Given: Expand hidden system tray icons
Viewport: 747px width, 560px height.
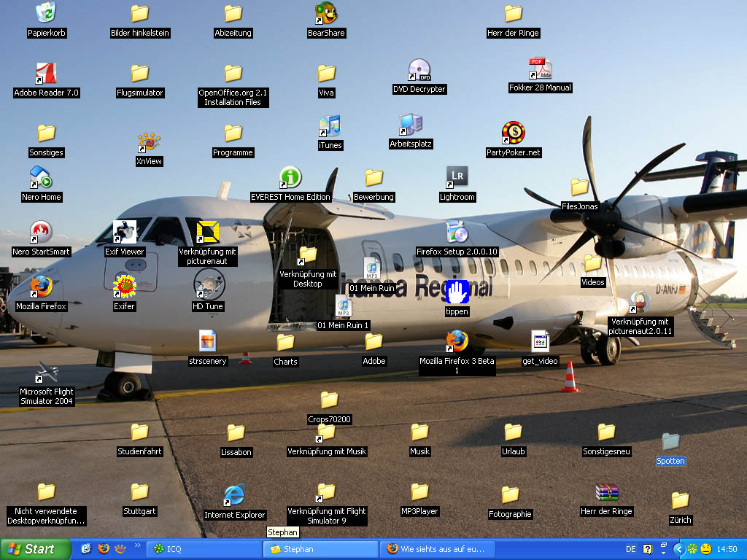Looking at the screenshot, I should click(x=678, y=549).
